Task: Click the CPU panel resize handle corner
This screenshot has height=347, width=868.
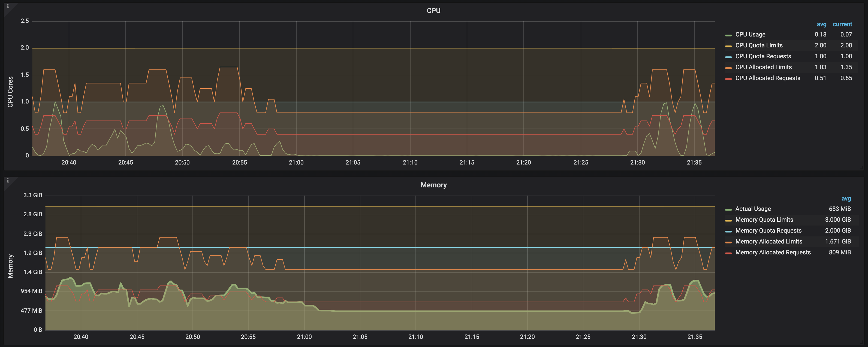Action: point(862,168)
